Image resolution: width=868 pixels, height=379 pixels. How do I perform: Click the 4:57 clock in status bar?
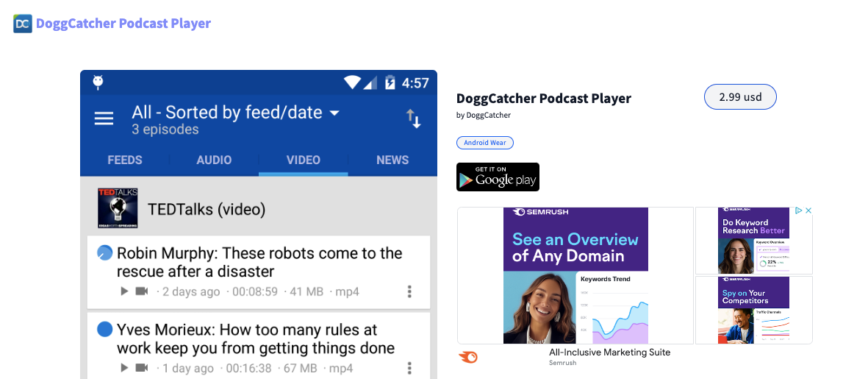pos(415,83)
